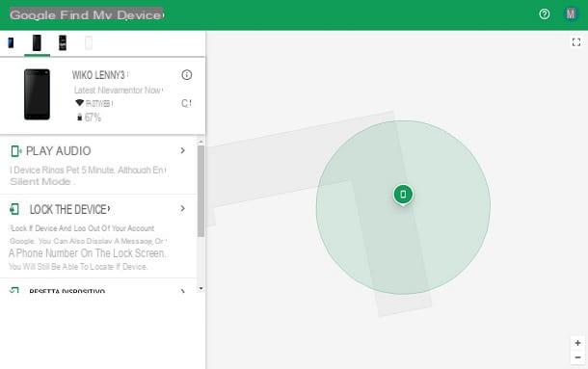Expand the Lock the Device chevron
Viewport: 588px width, 369px height.
182,208
